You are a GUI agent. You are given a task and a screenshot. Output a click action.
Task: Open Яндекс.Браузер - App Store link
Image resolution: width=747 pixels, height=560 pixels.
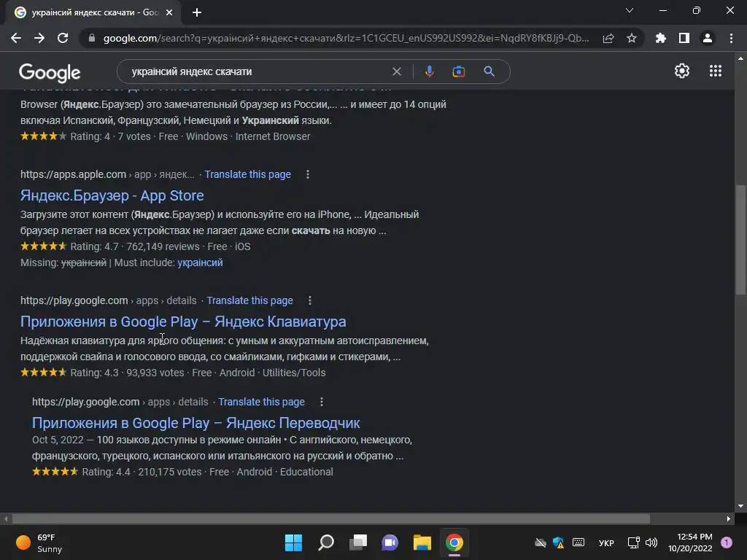112,195
